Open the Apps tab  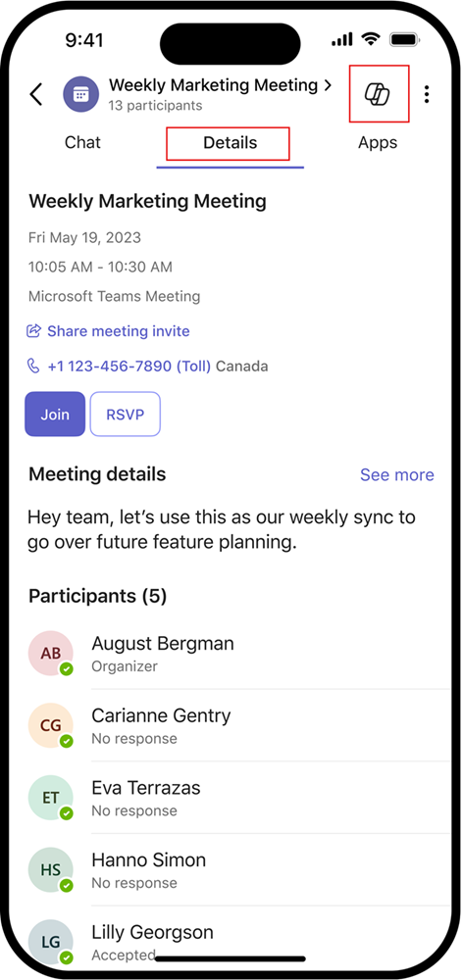click(378, 143)
